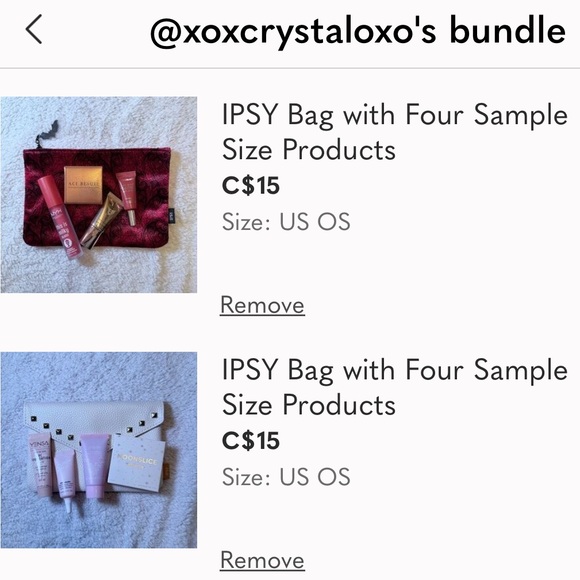Tap the C$15 price of first listing
Screen dimensions: 580x580
point(250,185)
